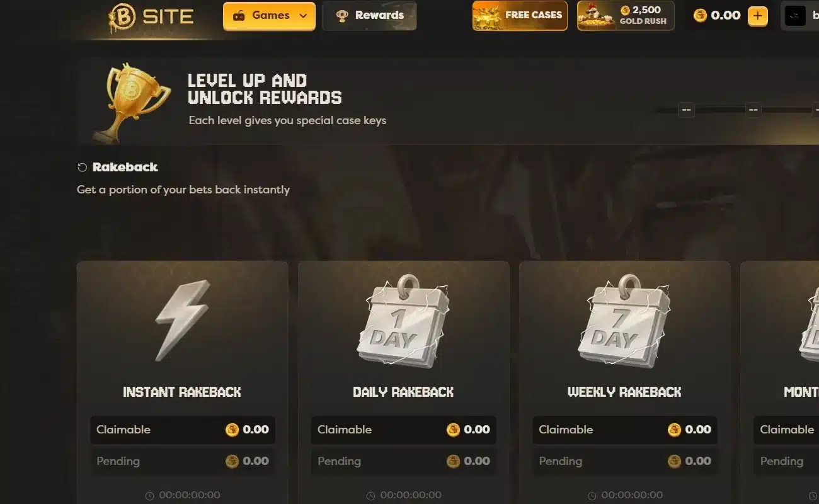
Task: Open the Rewards tab
Action: (369, 16)
